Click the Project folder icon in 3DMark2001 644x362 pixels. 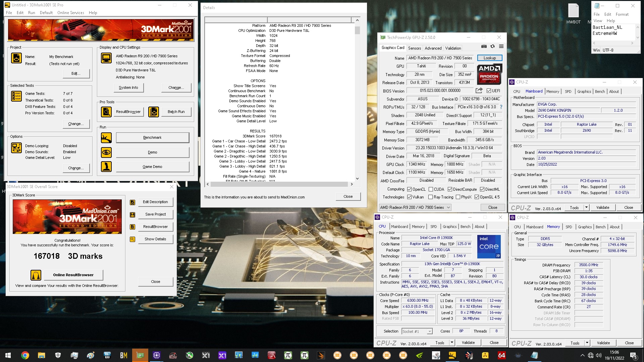click(x=16, y=58)
